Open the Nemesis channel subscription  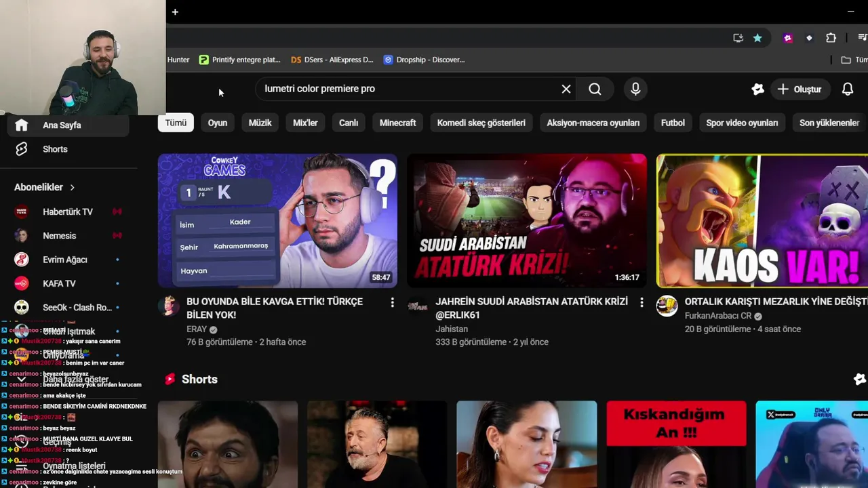pyautogui.click(x=68, y=236)
